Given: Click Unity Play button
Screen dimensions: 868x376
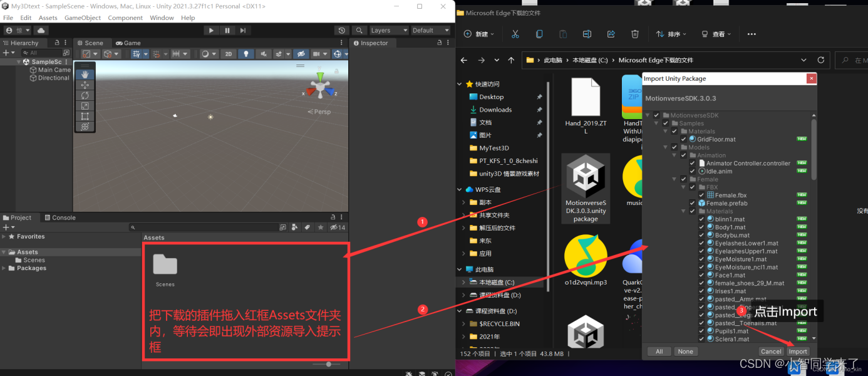Looking at the screenshot, I should pos(211,30).
